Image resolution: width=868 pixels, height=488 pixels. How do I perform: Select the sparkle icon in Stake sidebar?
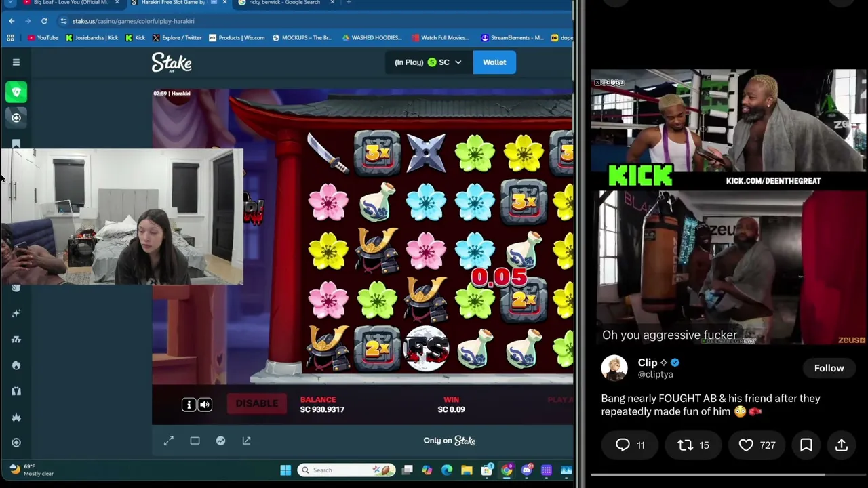(16, 313)
